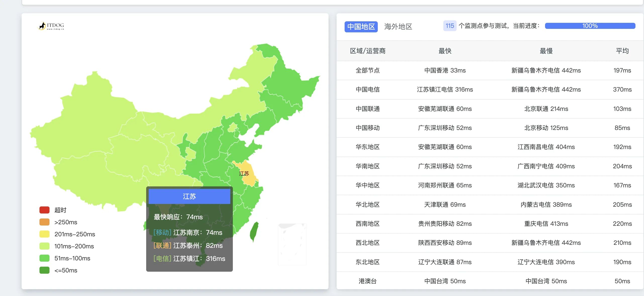Open the 海外地区 tab
Viewport: 644px width, 296px height.
(x=398, y=27)
